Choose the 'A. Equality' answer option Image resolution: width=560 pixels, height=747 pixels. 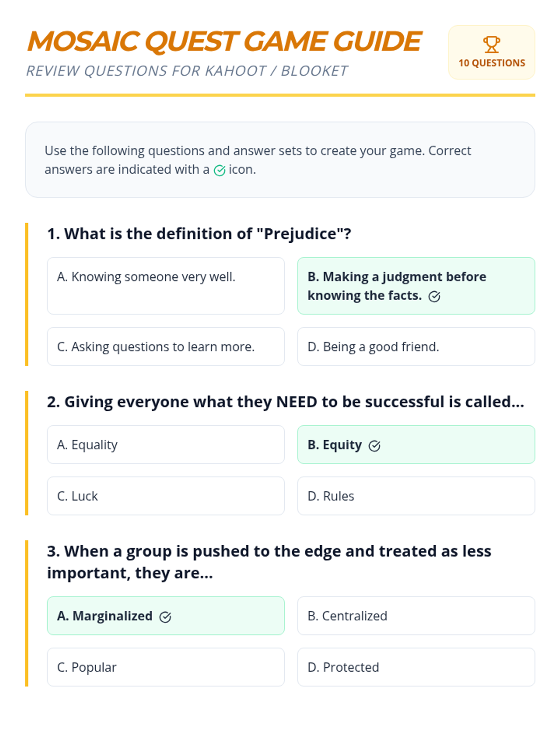[x=166, y=444]
